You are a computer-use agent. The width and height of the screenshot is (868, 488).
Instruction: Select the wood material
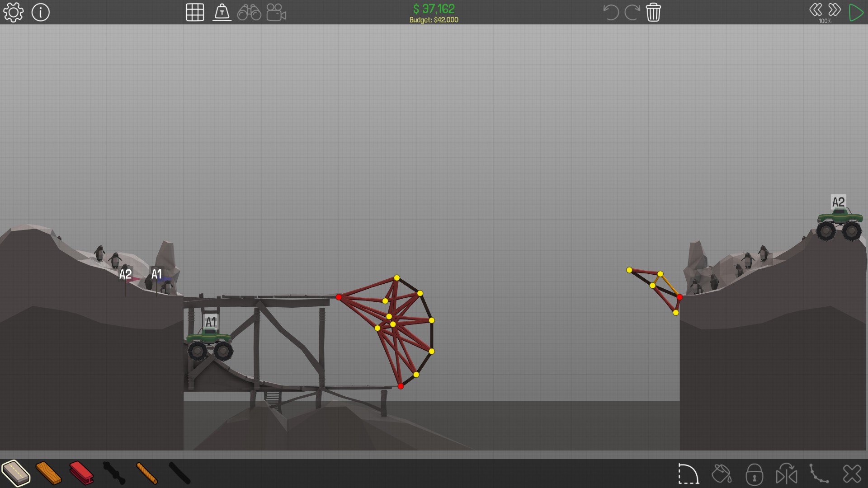tap(48, 473)
